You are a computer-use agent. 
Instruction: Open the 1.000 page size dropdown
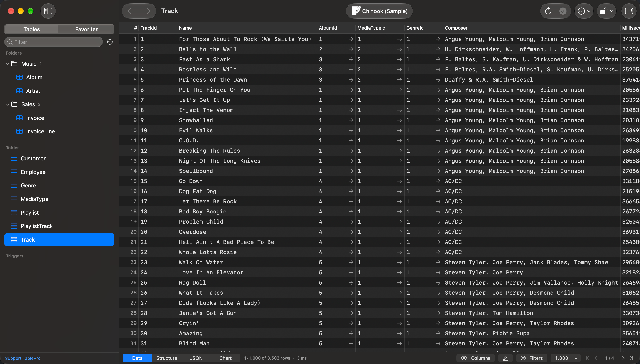pos(566,358)
